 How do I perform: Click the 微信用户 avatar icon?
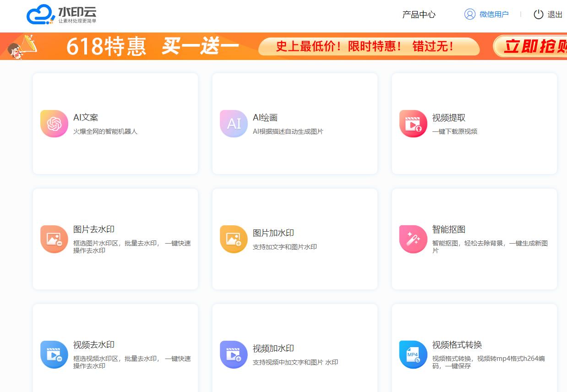[469, 14]
